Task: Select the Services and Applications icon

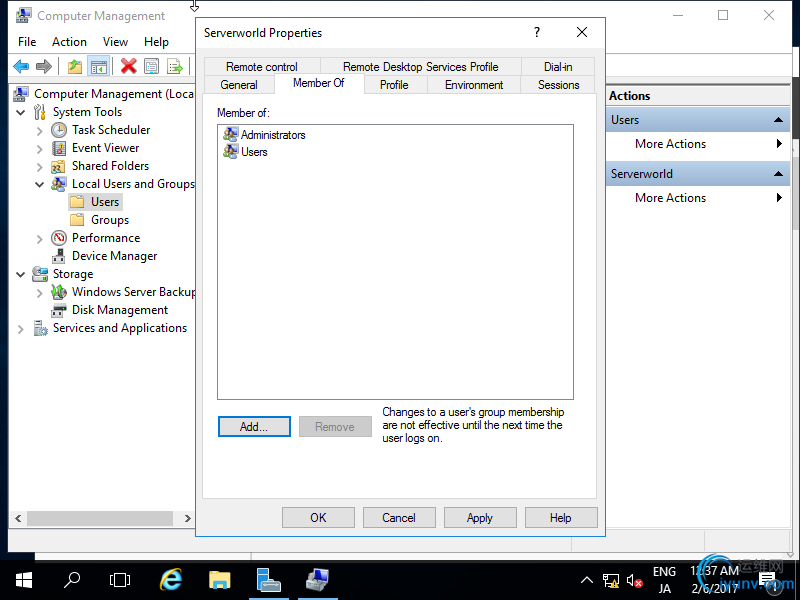Action: click(x=40, y=328)
